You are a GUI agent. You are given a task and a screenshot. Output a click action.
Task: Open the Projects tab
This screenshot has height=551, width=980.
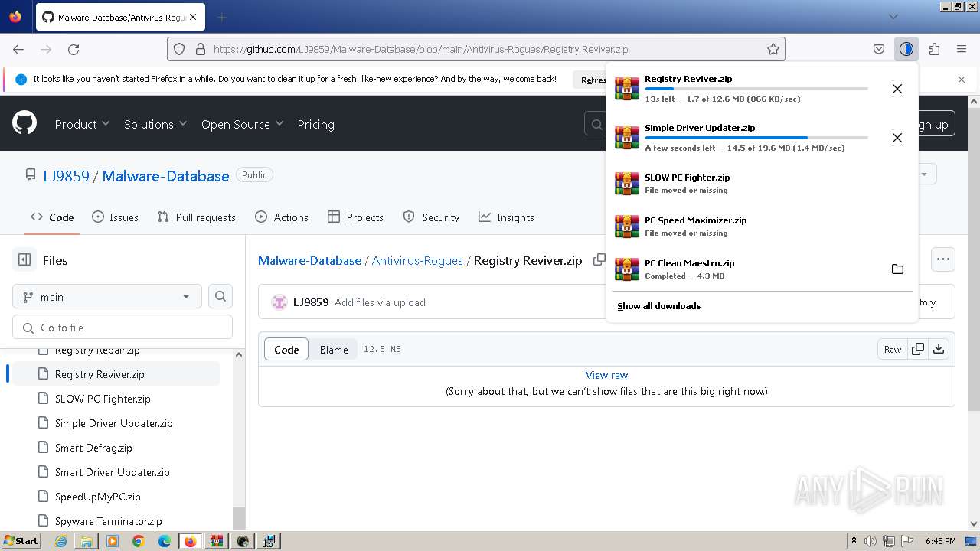(x=355, y=217)
